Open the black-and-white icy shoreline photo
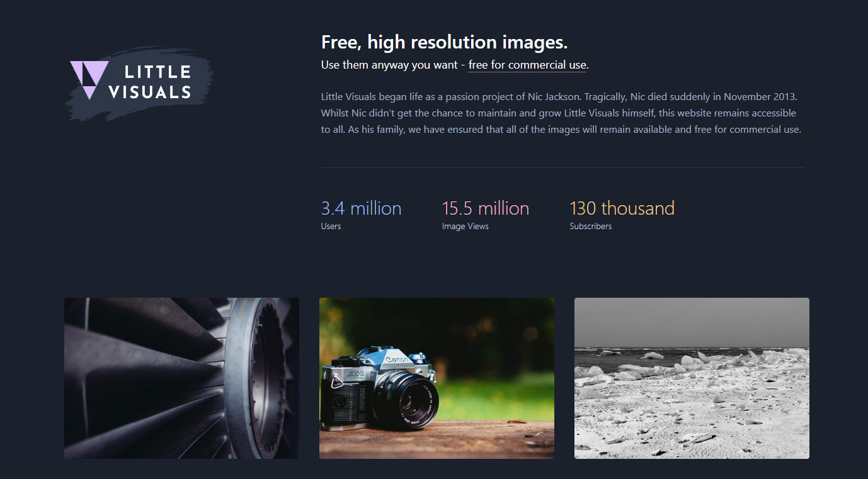This screenshot has width=868, height=479. click(x=692, y=378)
